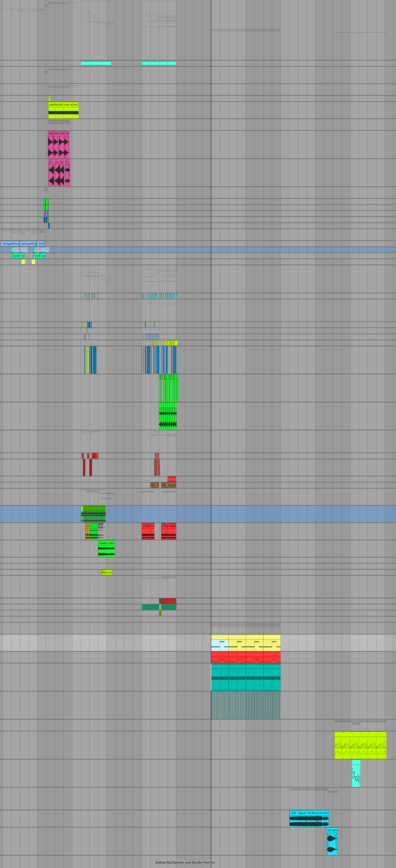Select the leftmost pink "jc_" audio clip
Screen dimensions: 396x868
[x=51, y=173]
